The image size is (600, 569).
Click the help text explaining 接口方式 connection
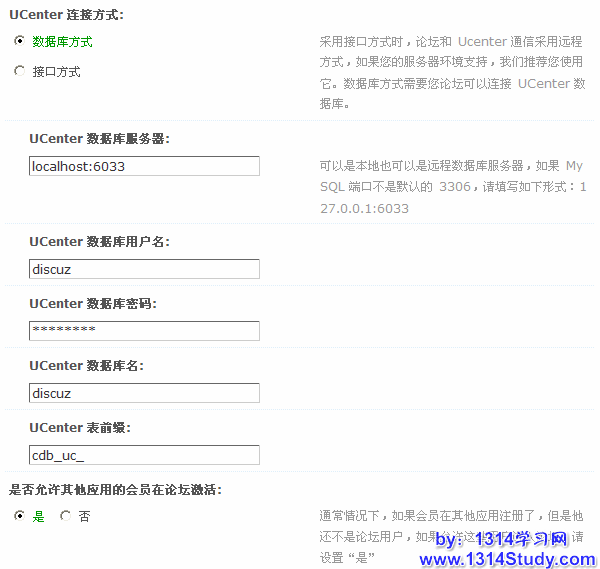click(452, 72)
